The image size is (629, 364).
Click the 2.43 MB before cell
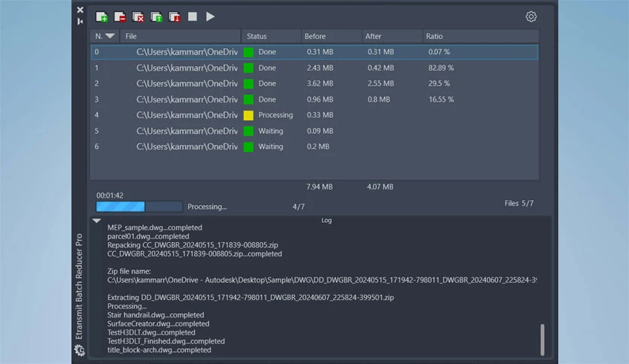pyautogui.click(x=320, y=68)
